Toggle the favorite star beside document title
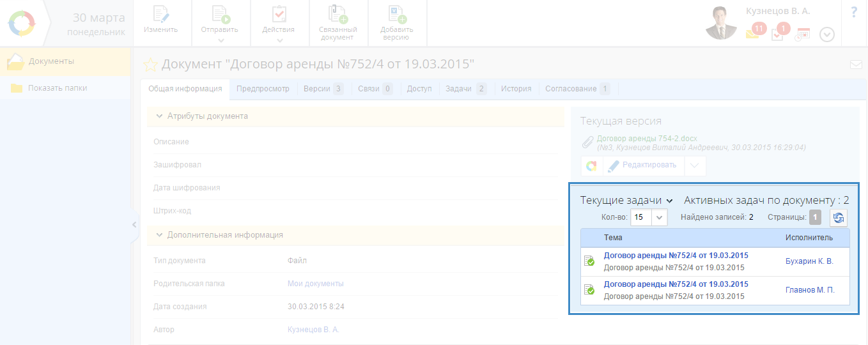The width and height of the screenshot is (868, 345). pyautogui.click(x=150, y=65)
